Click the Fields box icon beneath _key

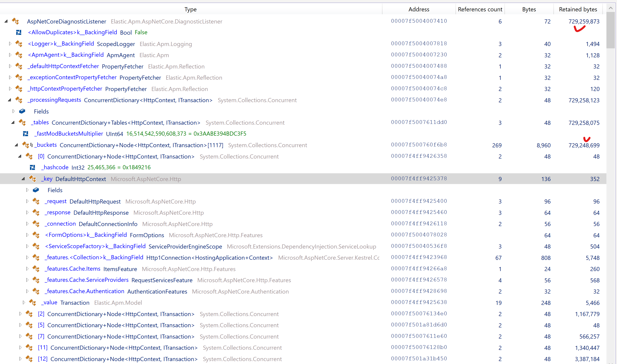coord(36,190)
